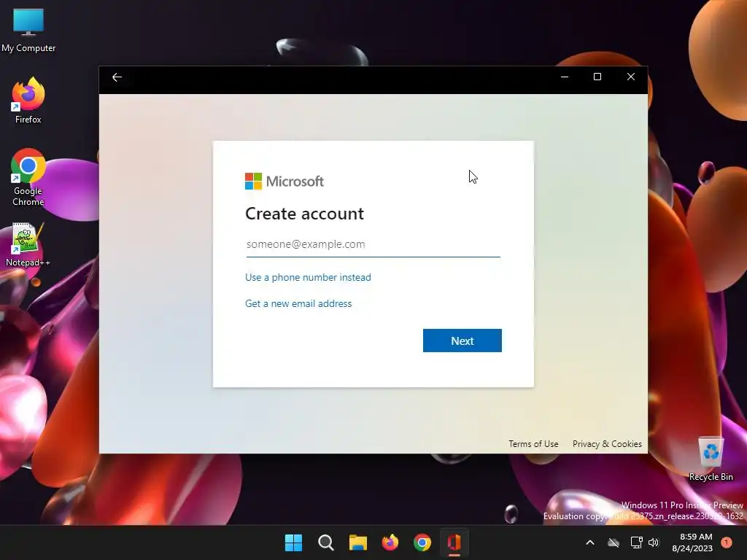
Task: Open Privacy & Cookies link
Action: pos(607,444)
